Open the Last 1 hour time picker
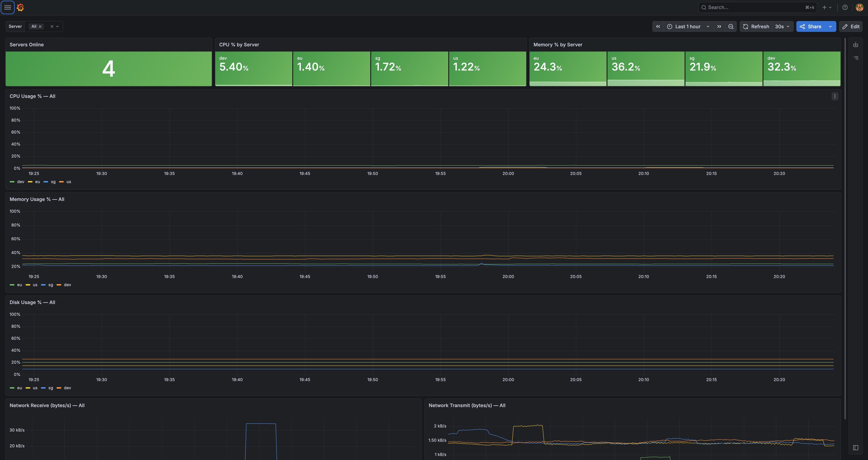Image resolution: width=868 pixels, height=460 pixels. pyautogui.click(x=688, y=27)
